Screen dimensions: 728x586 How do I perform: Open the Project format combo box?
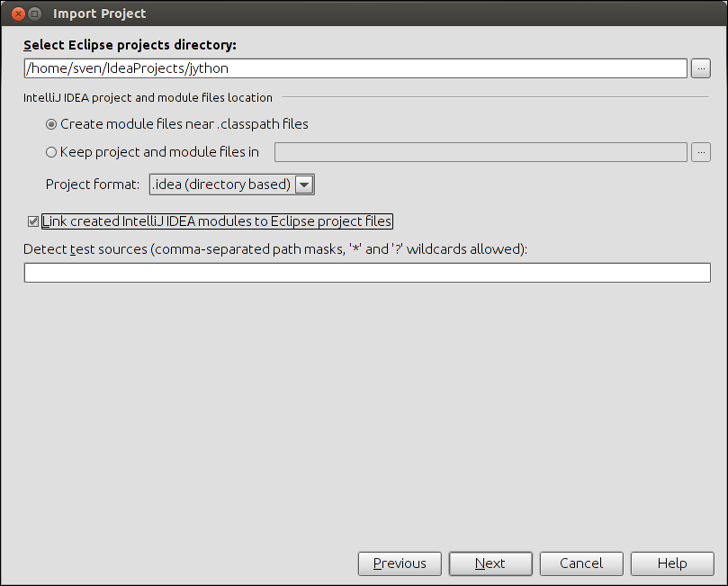coord(220,185)
